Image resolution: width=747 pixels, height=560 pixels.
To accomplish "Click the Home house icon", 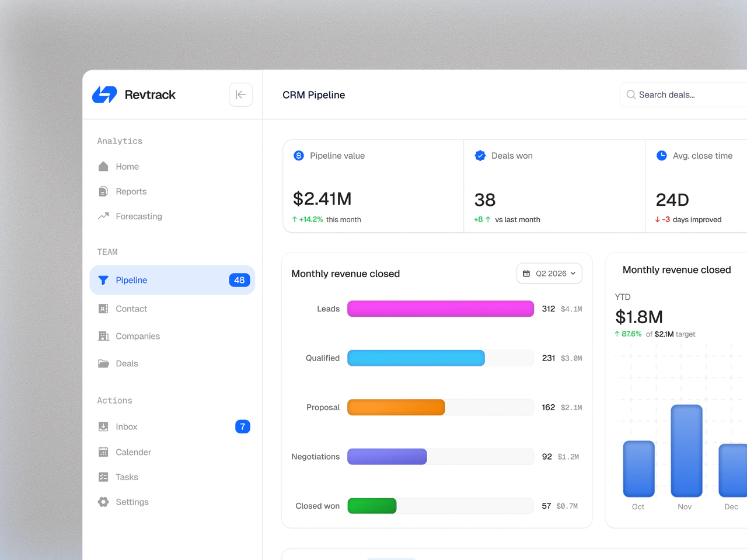I will [x=103, y=166].
